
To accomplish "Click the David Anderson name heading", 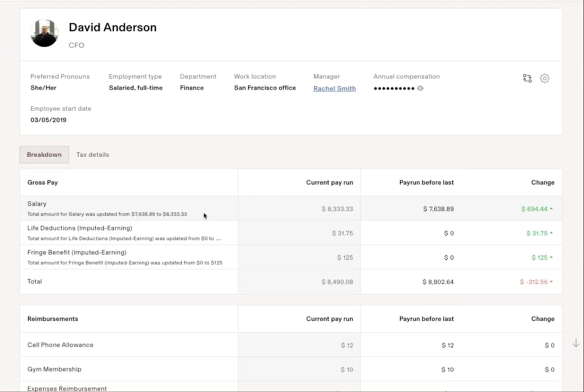I will pyautogui.click(x=112, y=27).
